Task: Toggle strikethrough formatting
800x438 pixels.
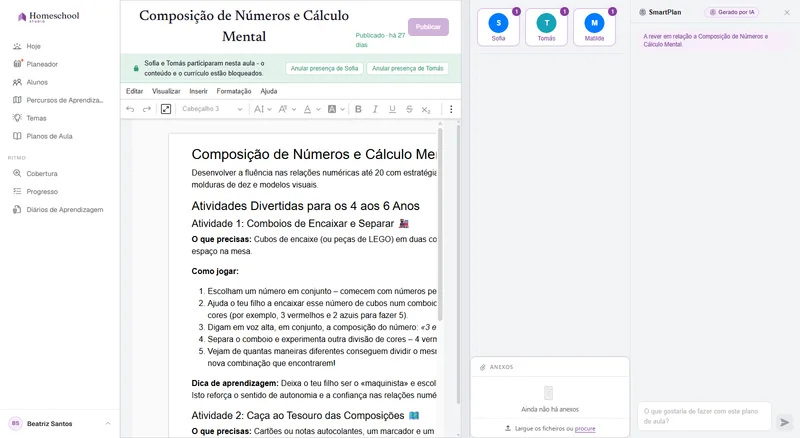Action: pos(409,109)
